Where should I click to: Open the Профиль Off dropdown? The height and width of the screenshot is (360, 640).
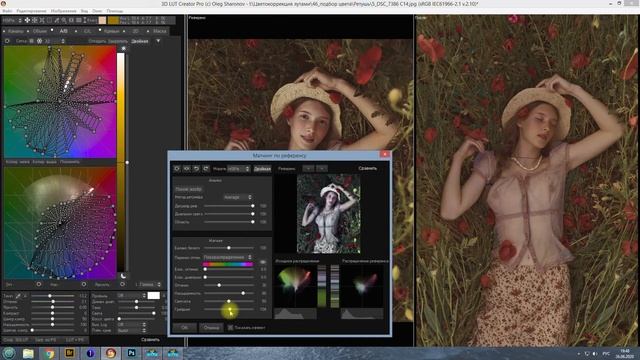131,296
